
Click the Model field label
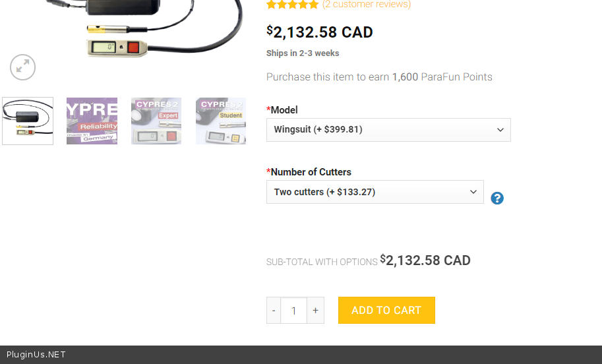click(284, 110)
